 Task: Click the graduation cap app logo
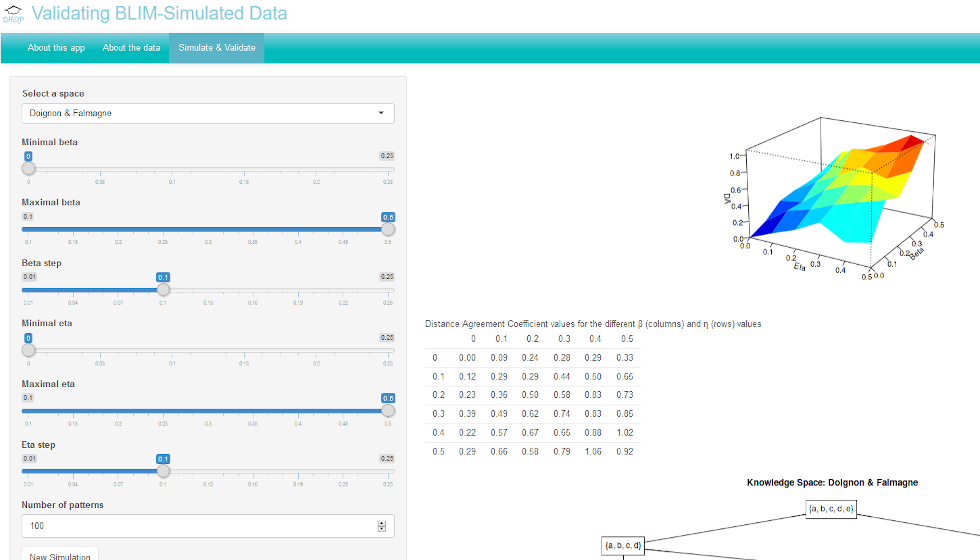[x=12, y=14]
